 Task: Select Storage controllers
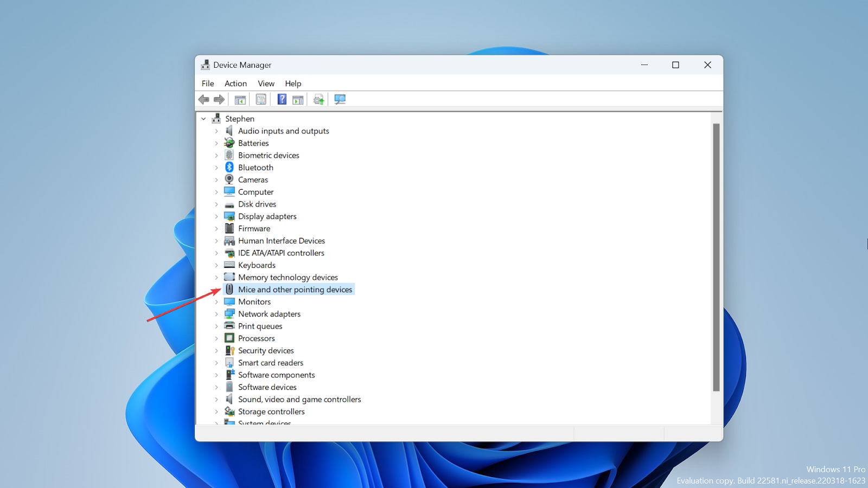(x=271, y=412)
